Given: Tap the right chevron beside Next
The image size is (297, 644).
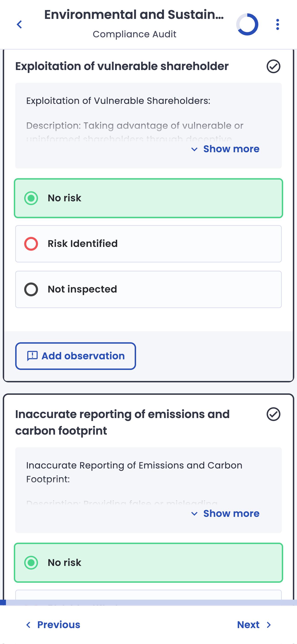Looking at the screenshot, I should (269, 625).
